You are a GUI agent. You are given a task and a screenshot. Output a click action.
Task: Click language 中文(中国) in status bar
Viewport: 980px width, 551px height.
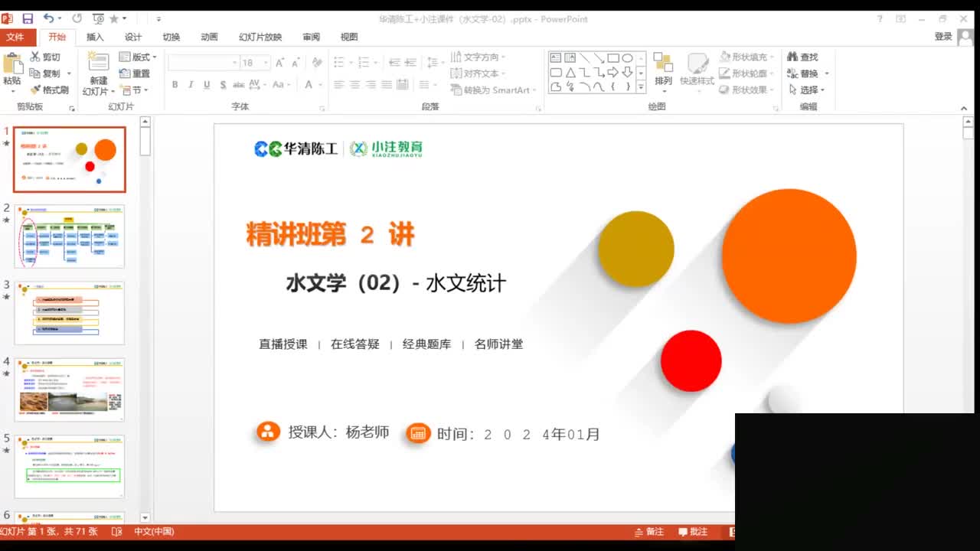tap(154, 531)
